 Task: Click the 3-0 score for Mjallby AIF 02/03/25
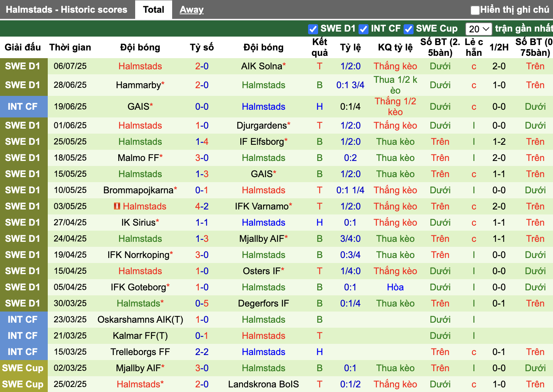point(202,368)
